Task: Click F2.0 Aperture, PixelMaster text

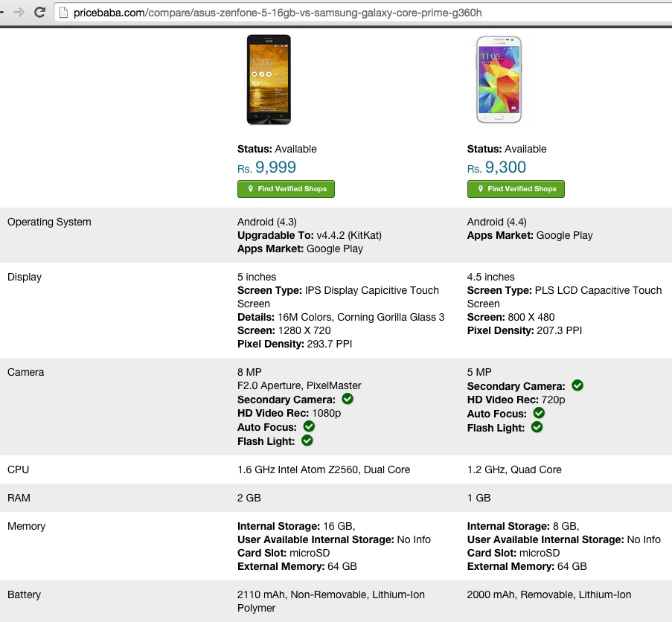Action: [299, 385]
